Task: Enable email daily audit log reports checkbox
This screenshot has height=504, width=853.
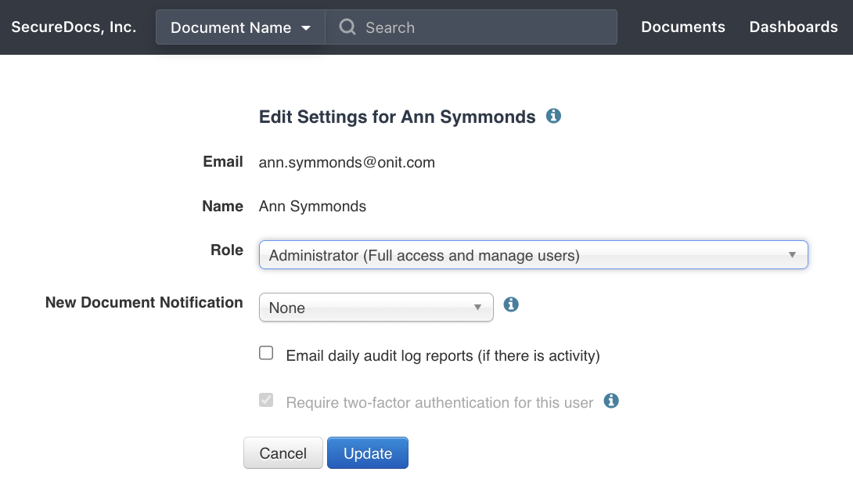Action: pyautogui.click(x=266, y=353)
